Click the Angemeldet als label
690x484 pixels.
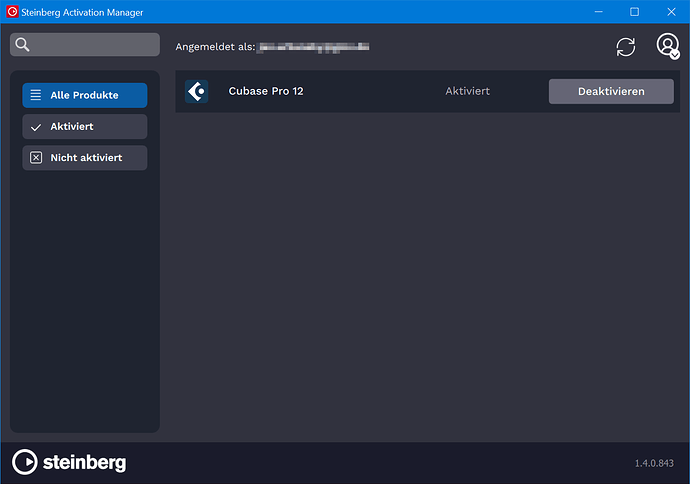215,47
